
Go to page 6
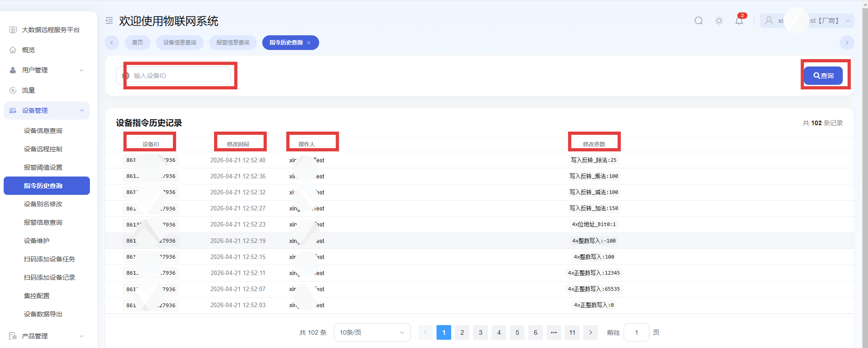pos(536,332)
